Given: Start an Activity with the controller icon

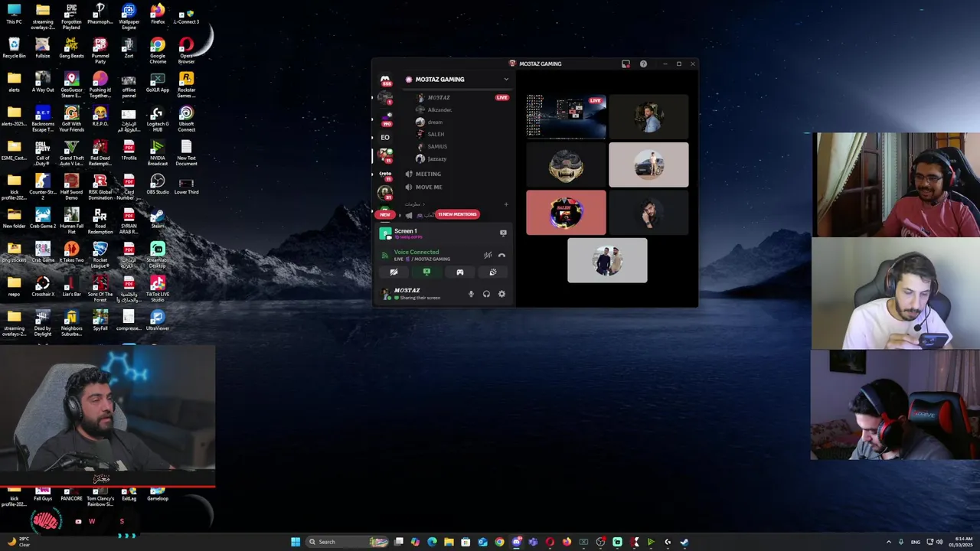Looking at the screenshot, I should pos(459,272).
